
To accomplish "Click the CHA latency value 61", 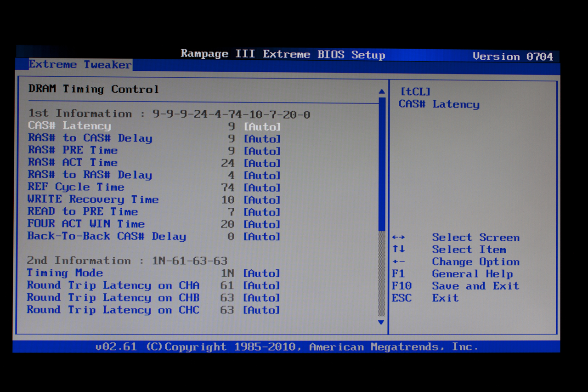I will point(227,285).
